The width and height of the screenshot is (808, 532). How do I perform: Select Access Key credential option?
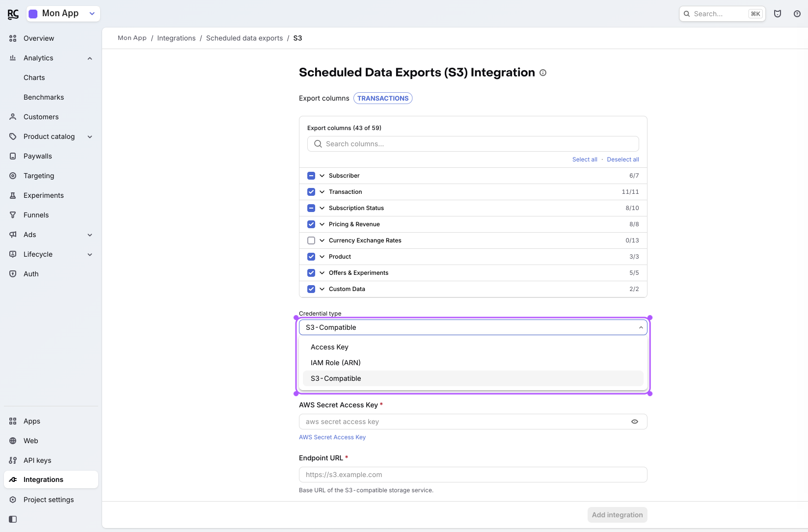tap(473, 347)
